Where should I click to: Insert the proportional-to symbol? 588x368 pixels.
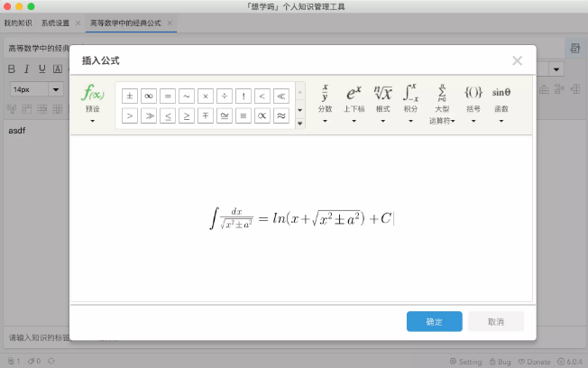click(x=262, y=116)
